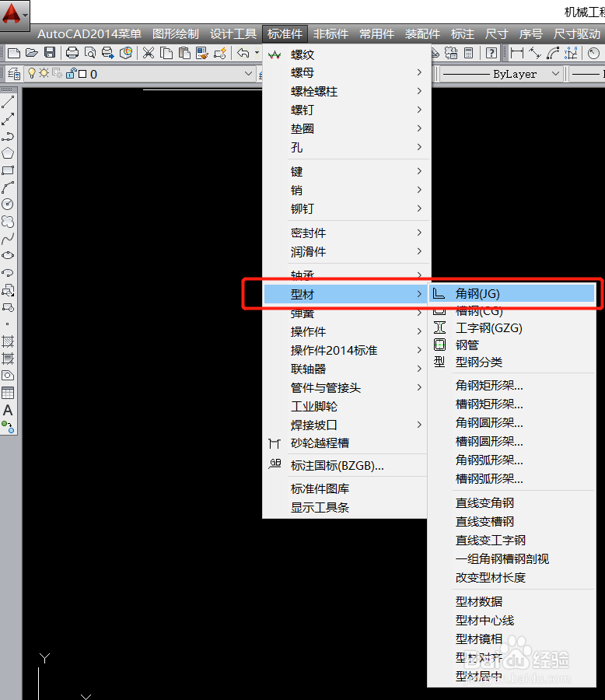The height and width of the screenshot is (700, 605).
Task: Click the Help question mark icon
Action: [x=491, y=53]
